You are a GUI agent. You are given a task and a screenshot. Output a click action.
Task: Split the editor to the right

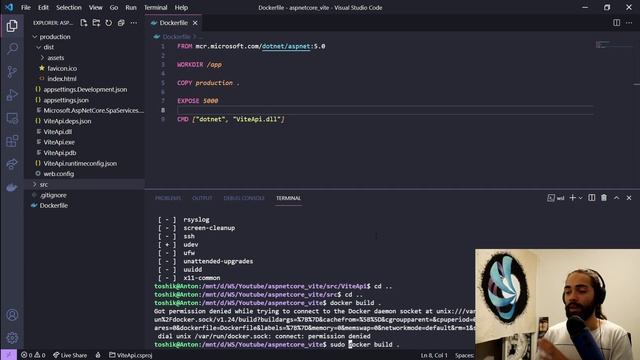616,23
